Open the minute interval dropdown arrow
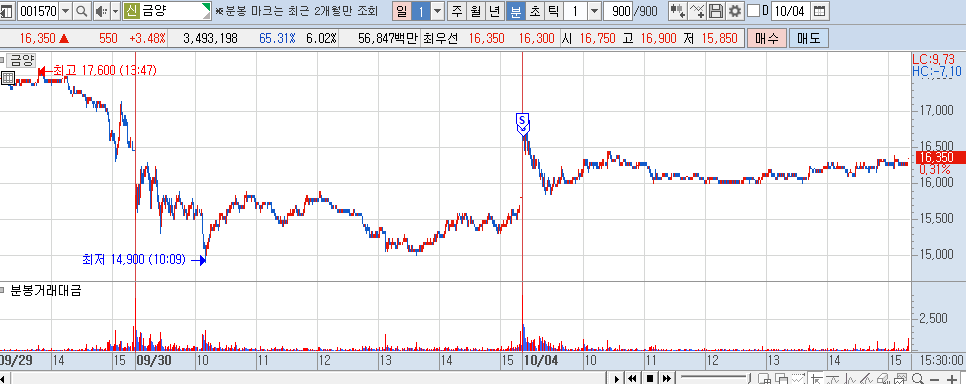The width and height of the screenshot is (966, 384). [x=594, y=10]
